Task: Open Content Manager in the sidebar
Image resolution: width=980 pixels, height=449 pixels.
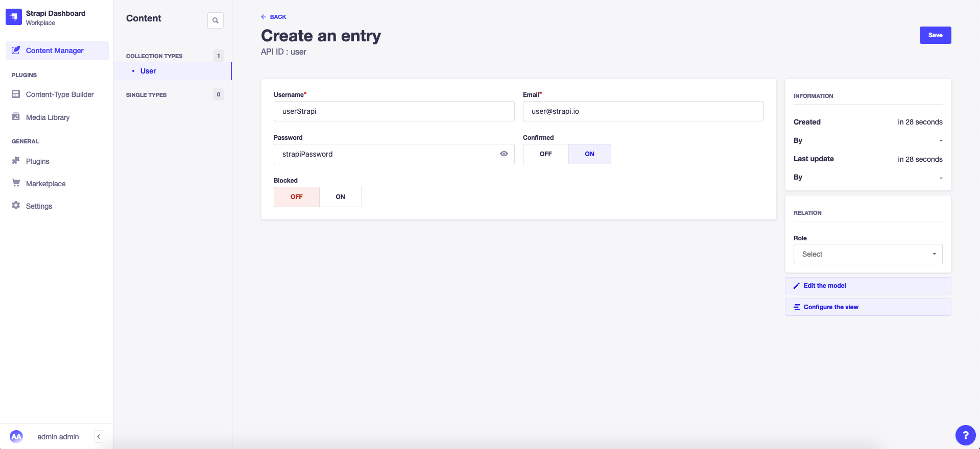Action: pyautogui.click(x=57, y=51)
